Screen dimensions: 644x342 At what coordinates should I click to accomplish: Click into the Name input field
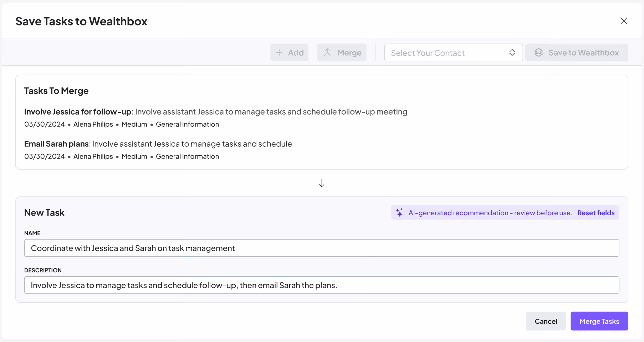322,248
